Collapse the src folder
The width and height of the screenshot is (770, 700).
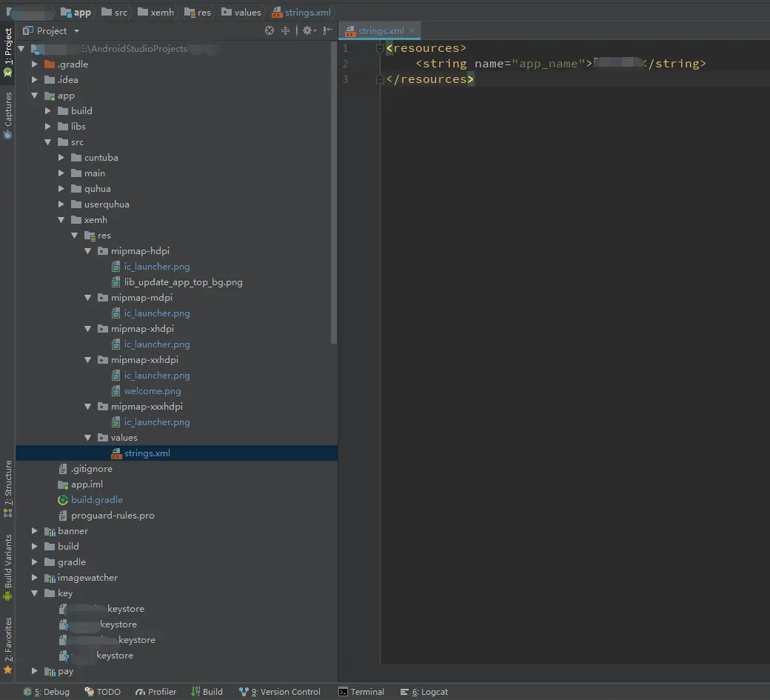pyautogui.click(x=47, y=142)
